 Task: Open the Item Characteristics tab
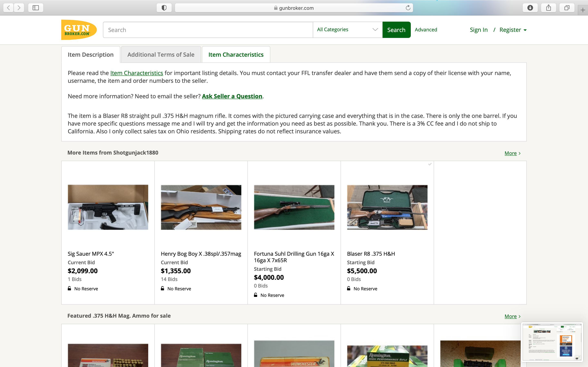pos(236,55)
